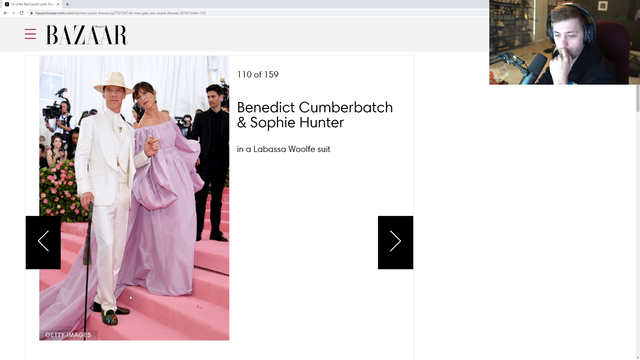Click the GETTY IMAGES photo credit
The image size is (640, 360).
point(68,335)
